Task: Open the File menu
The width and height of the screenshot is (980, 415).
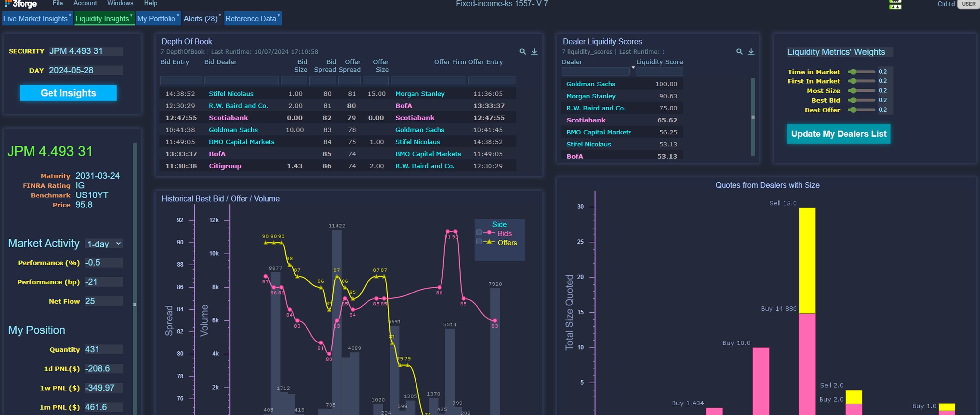Action: pos(57,3)
